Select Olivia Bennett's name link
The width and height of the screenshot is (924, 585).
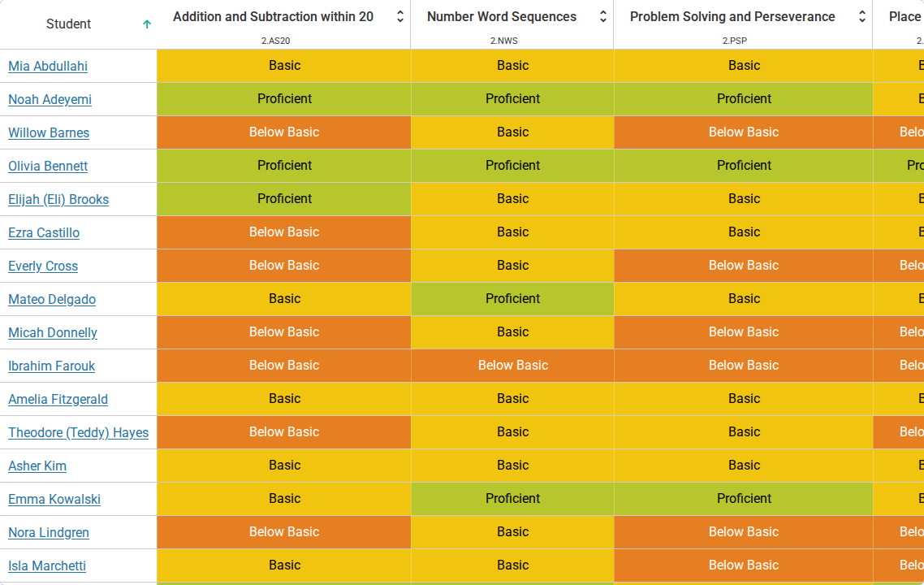click(48, 167)
